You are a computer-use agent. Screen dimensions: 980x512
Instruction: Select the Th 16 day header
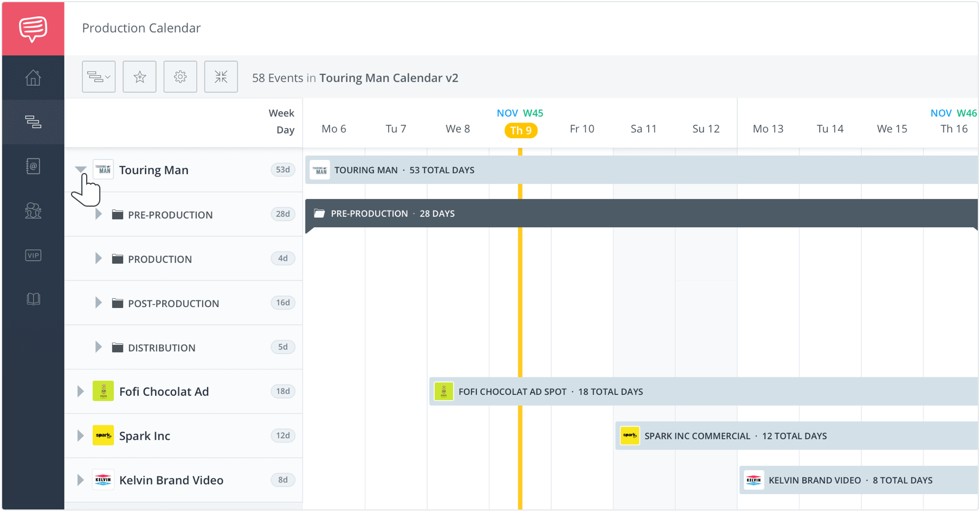coord(954,129)
